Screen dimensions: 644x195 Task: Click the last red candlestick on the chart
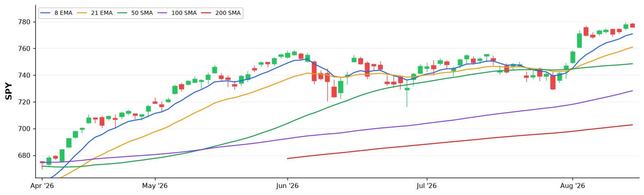tap(632, 25)
